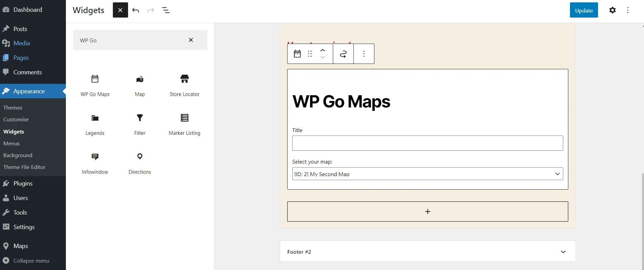Click the WP Go Maps heading text

341,102
